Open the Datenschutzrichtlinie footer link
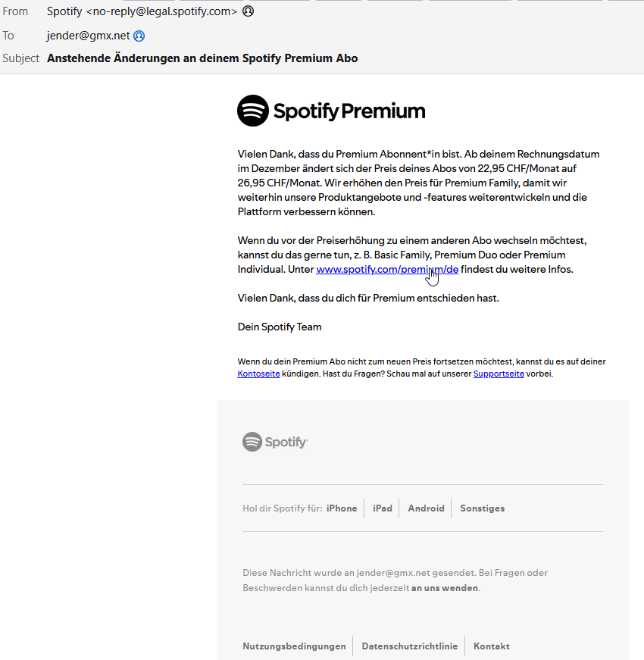This screenshot has width=644, height=660. [409, 646]
